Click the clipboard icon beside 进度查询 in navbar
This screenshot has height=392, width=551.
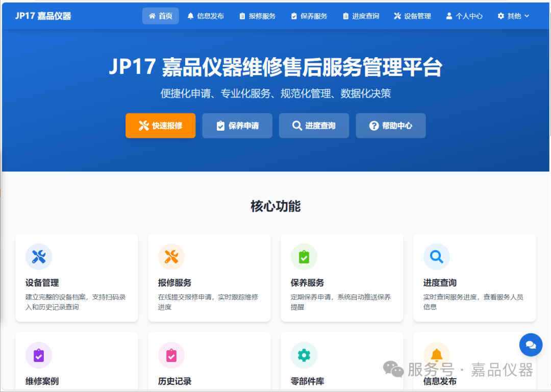click(346, 16)
